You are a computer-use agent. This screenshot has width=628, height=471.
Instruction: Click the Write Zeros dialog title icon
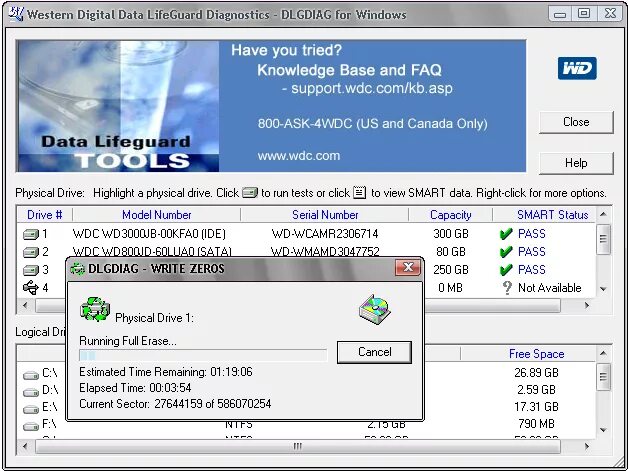[x=77, y=269]
